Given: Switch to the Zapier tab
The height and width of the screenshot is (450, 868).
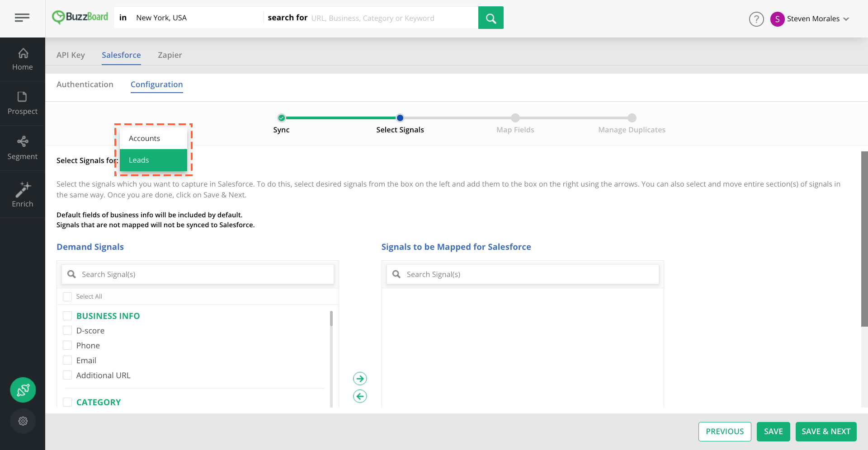Looking at the screenshot, I should [x=170, y=55].
